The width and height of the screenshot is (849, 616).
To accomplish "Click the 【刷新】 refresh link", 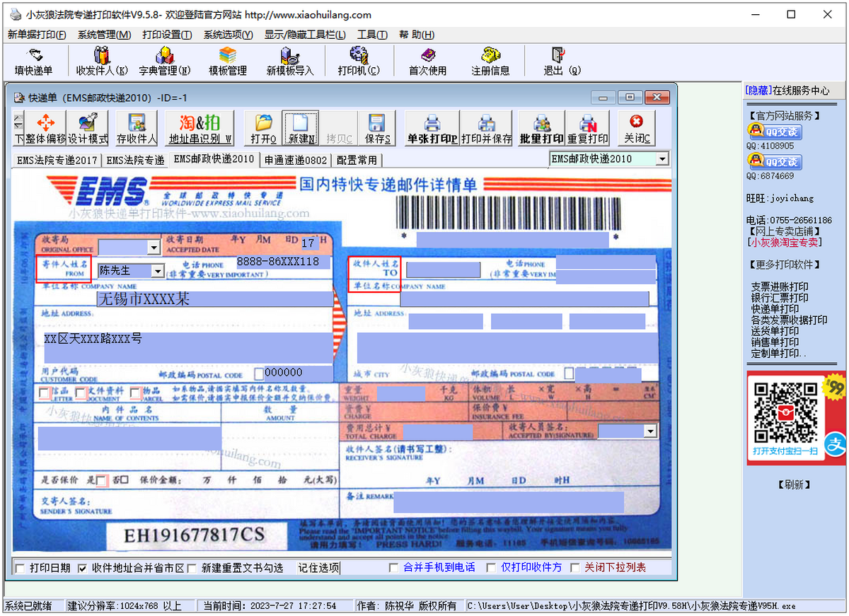I will [x=793, y=484].
